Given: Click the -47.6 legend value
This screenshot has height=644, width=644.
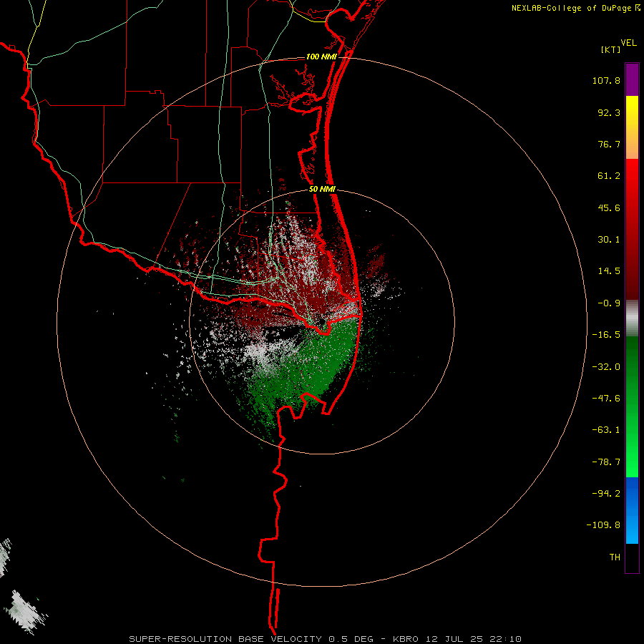Looking at the screenshot, I should click(x=606, y=399).
